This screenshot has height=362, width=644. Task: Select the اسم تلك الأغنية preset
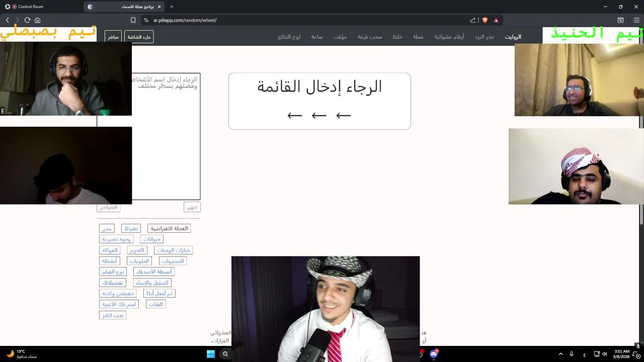[x=119, y=304]
